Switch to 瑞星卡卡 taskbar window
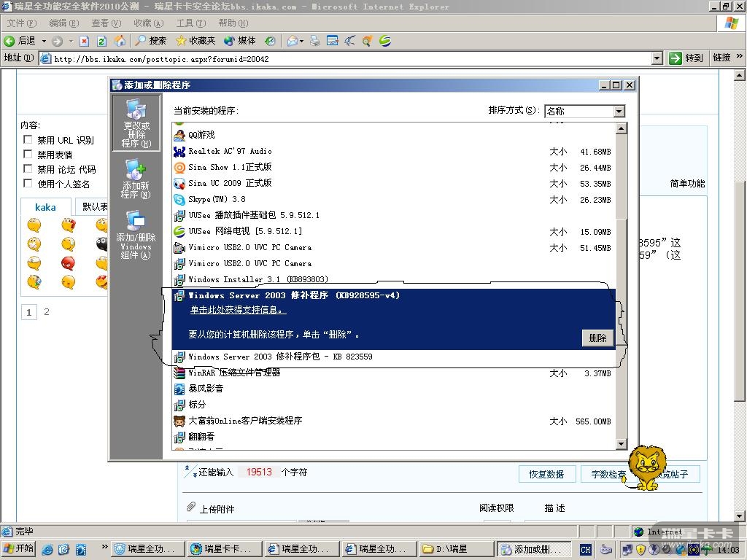The height and width of the screenshot is (560, 747). point(224,549)
